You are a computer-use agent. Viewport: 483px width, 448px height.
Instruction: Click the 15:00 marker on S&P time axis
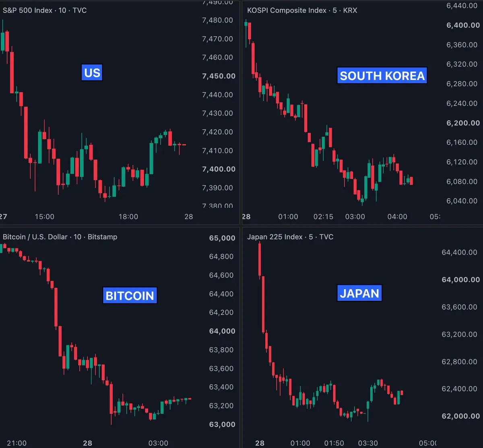tap(44, 217)
